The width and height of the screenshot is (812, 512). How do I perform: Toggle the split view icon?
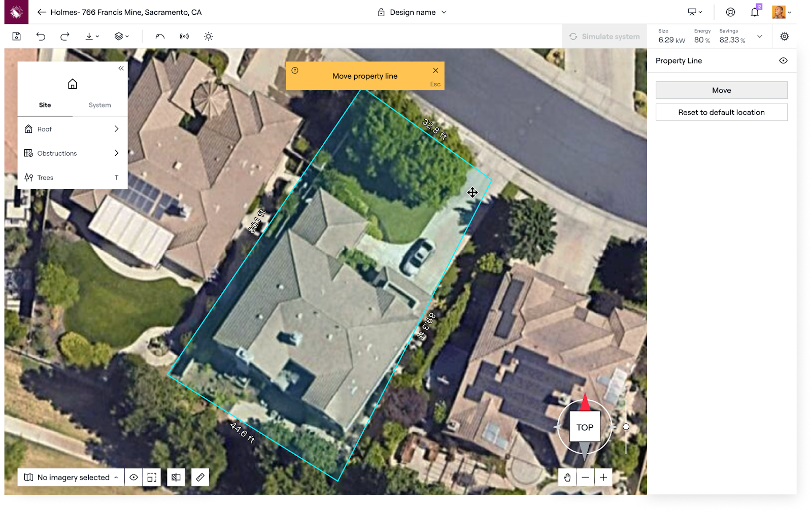(x=176, y=477)
